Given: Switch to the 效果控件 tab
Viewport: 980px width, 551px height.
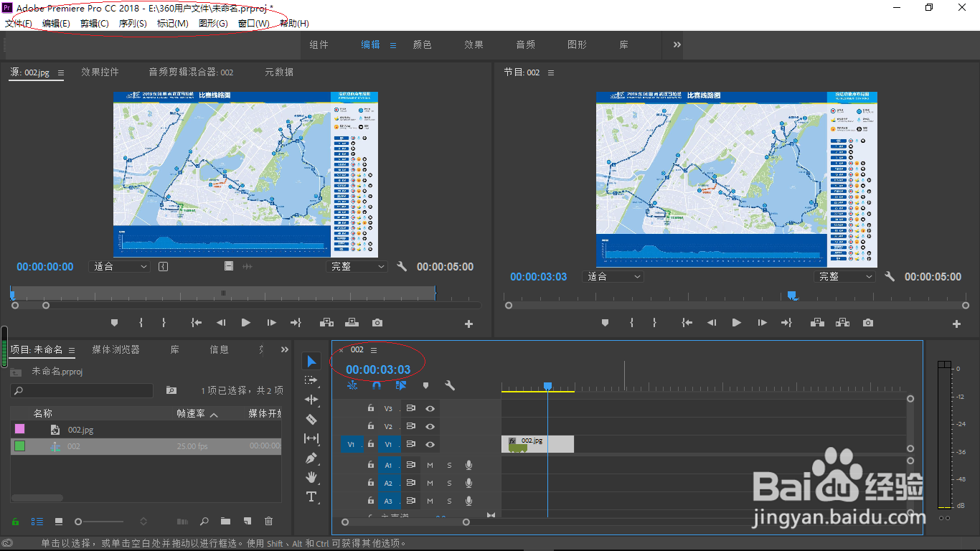Looking at the screenshot, I should pyautogui.click(x=100, y=72).
